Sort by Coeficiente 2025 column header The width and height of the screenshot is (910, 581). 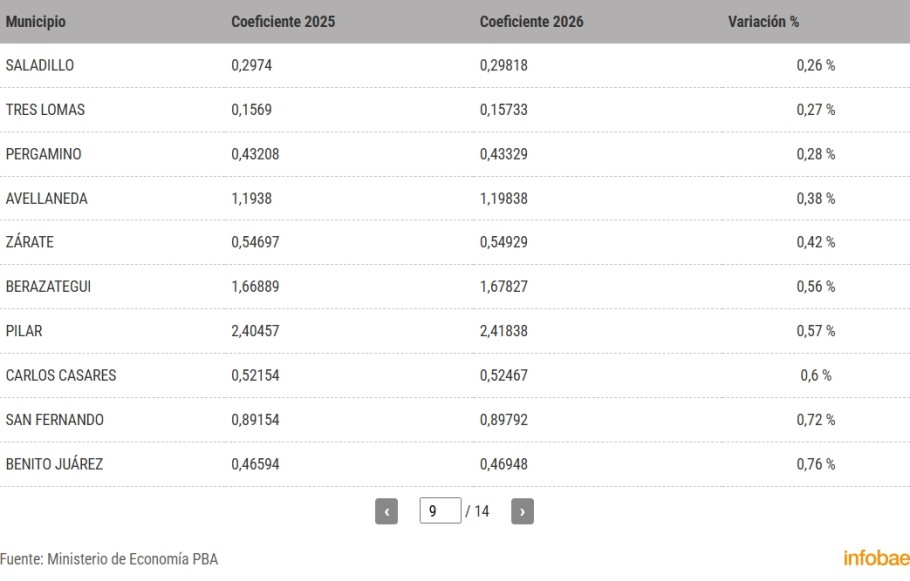pos(283,21)
